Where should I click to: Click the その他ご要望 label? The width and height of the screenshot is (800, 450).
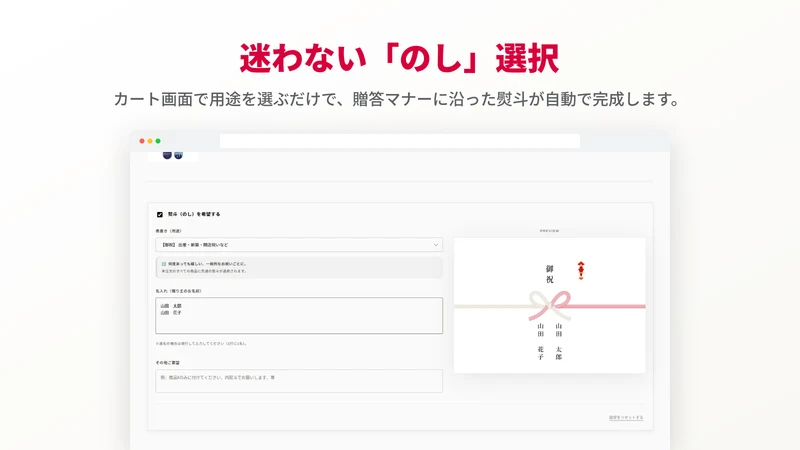168,363
